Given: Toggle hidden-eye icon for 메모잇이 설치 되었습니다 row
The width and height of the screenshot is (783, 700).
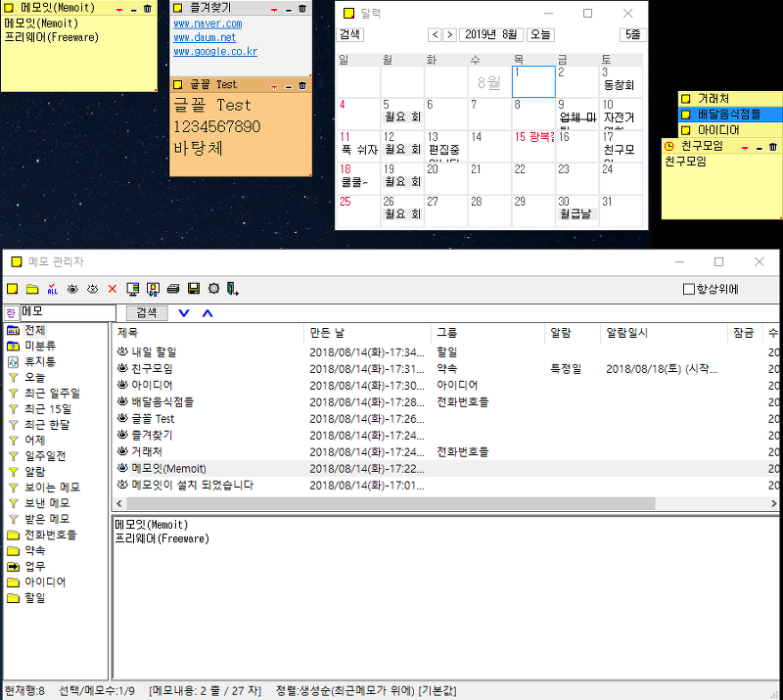Looking at the screenshot, I should (x=122, y=485).
